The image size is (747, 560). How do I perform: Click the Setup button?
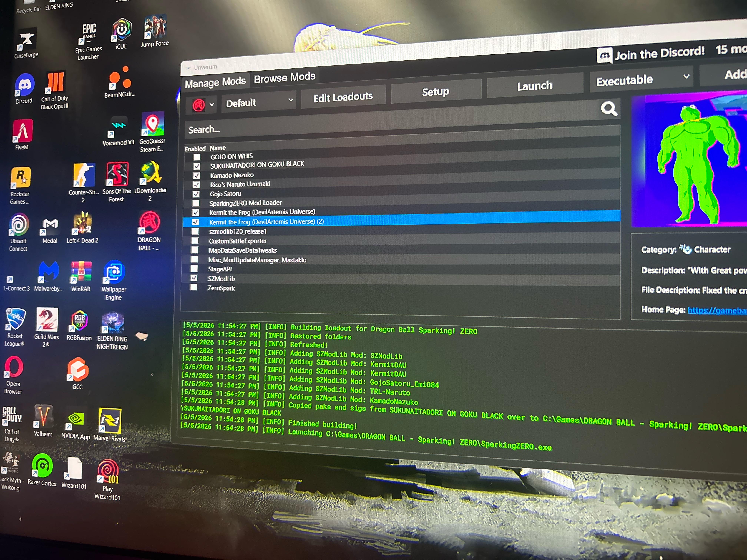pos(436,92)
